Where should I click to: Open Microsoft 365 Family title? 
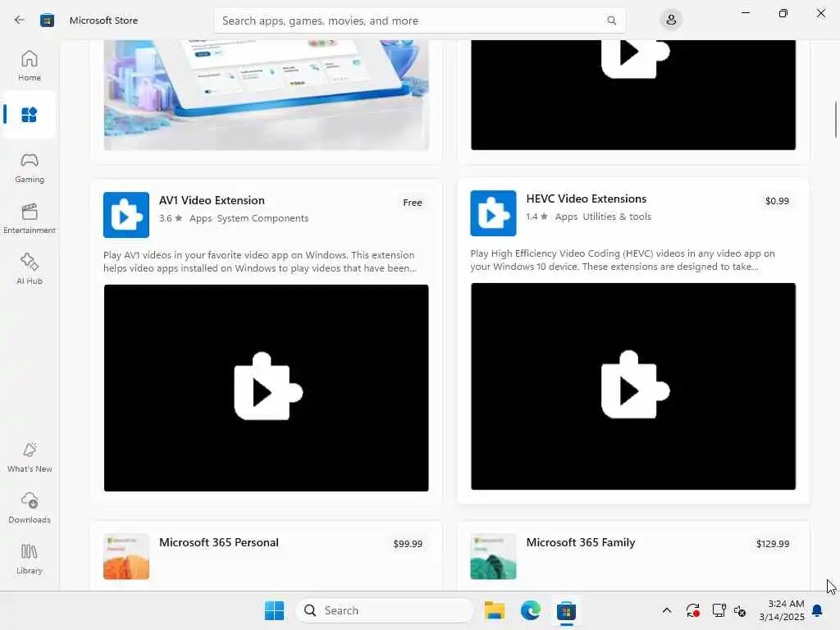click(x=581, y=542)
